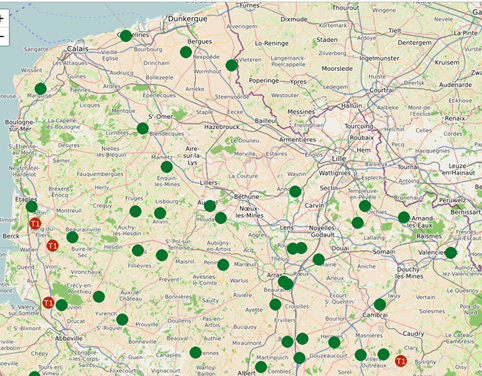Screen dimensions: 482x376
Task: Open the red T1 marker near St-Valery-sur-Somme
Action: (48, 303)
